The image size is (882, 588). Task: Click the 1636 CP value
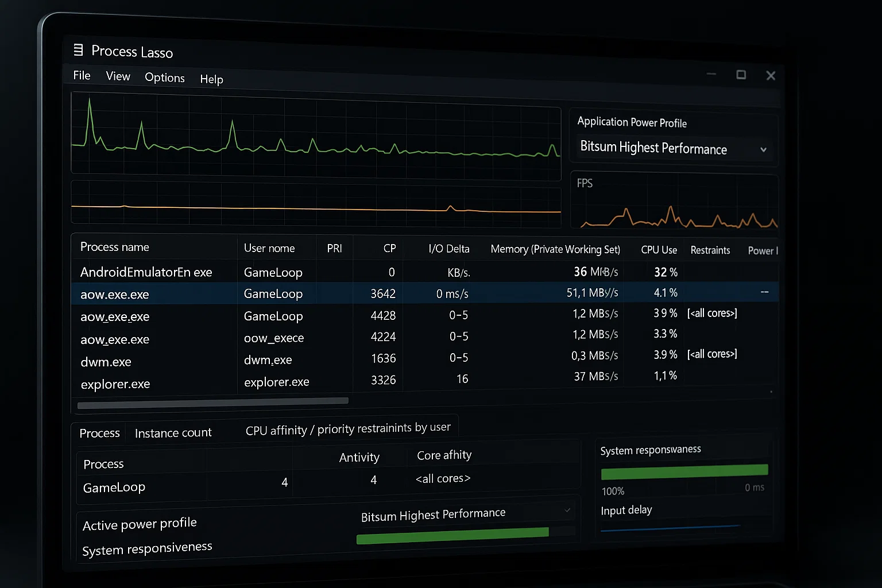[x=384, y=358]
